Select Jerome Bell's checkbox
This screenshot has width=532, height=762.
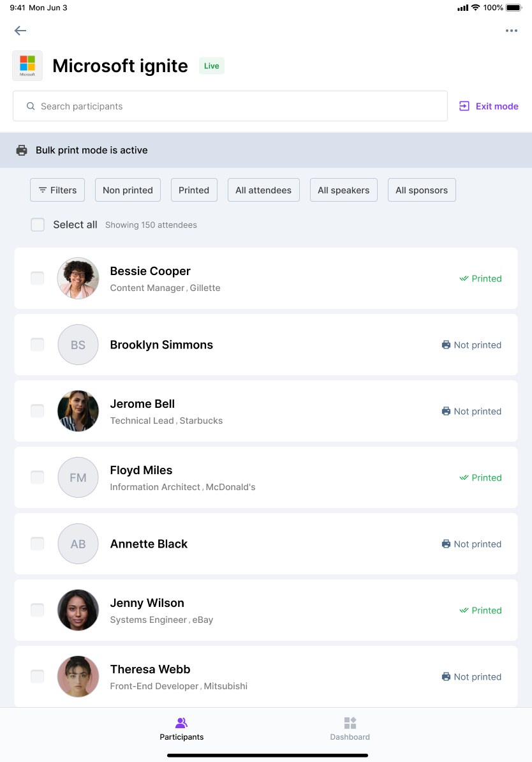(x=38, y=411)
